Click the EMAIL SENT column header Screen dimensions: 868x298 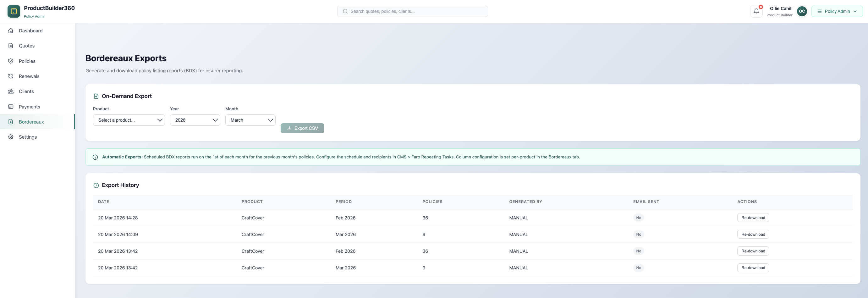[x=646, y=201]
